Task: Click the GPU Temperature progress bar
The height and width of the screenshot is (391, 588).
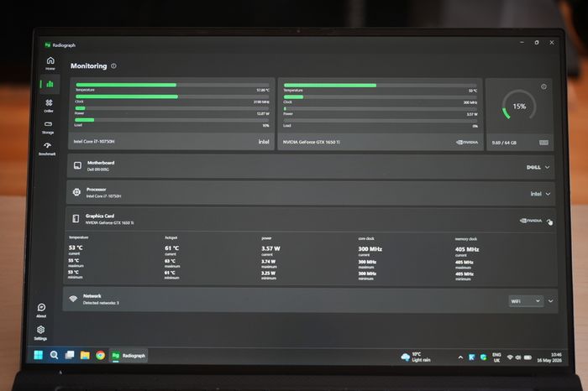Action: tap(381, 86)
